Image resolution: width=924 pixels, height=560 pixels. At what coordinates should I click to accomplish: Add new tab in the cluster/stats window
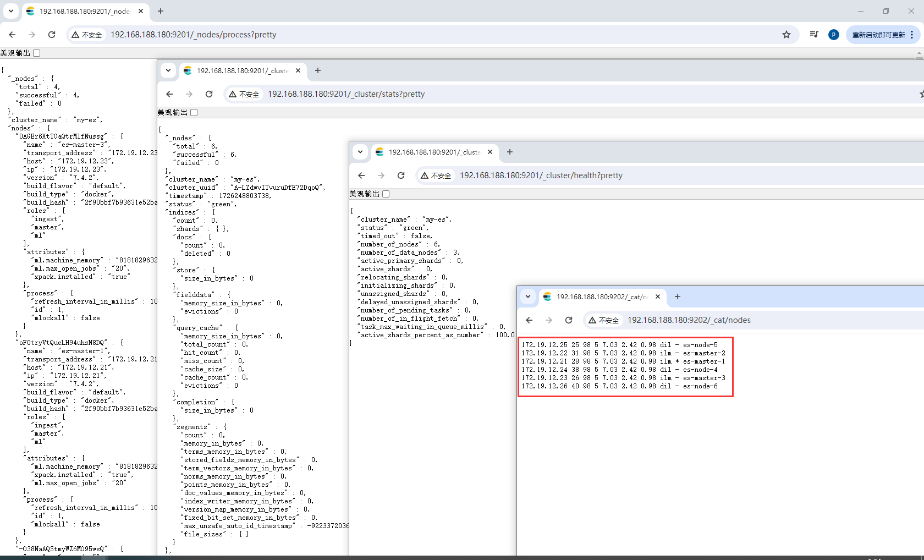(x=318, y=70)
